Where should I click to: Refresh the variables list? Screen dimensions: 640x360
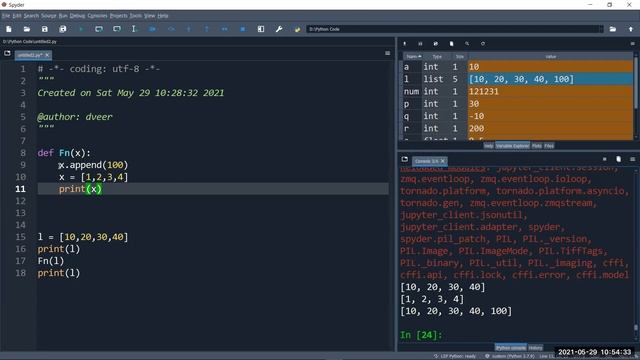tap(482, 44)
